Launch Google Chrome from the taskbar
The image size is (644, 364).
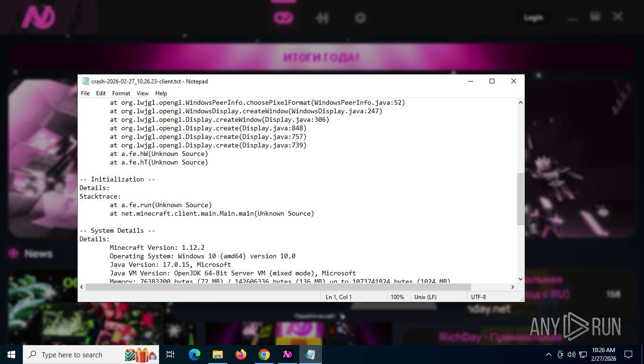coord(264,355)
